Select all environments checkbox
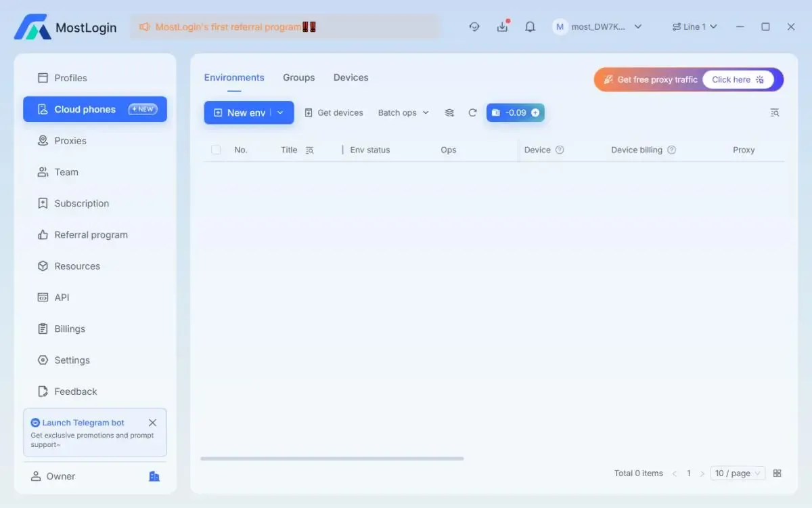The image size is (812, 508). click(216, 150)
